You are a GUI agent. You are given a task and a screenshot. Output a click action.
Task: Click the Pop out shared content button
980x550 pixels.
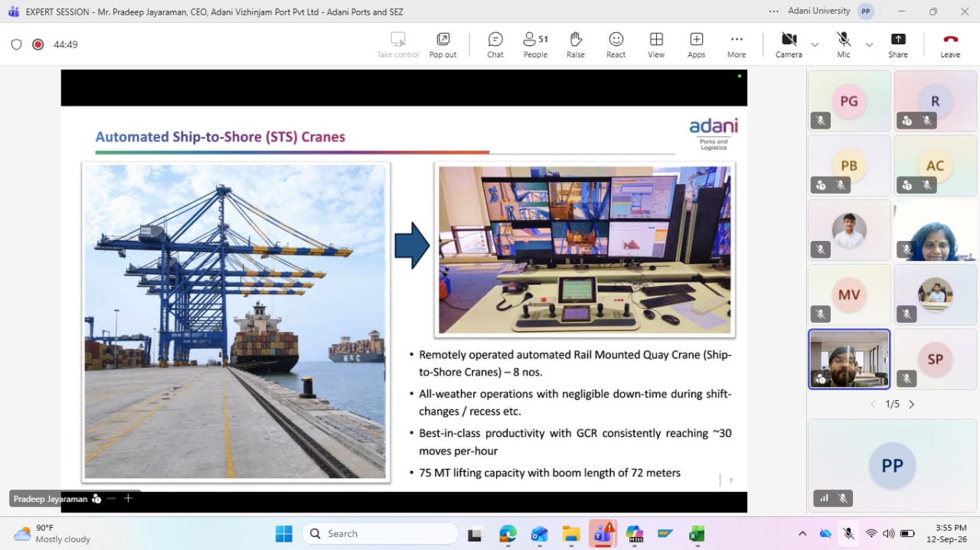pos(443,44)
